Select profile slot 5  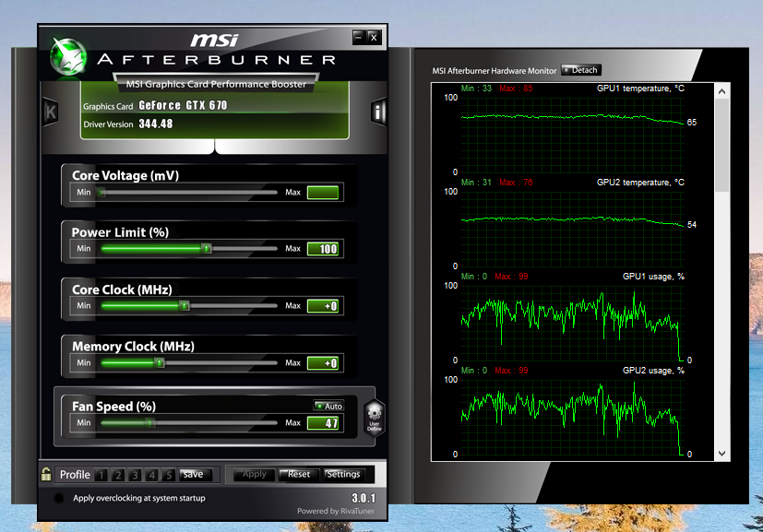168,475
